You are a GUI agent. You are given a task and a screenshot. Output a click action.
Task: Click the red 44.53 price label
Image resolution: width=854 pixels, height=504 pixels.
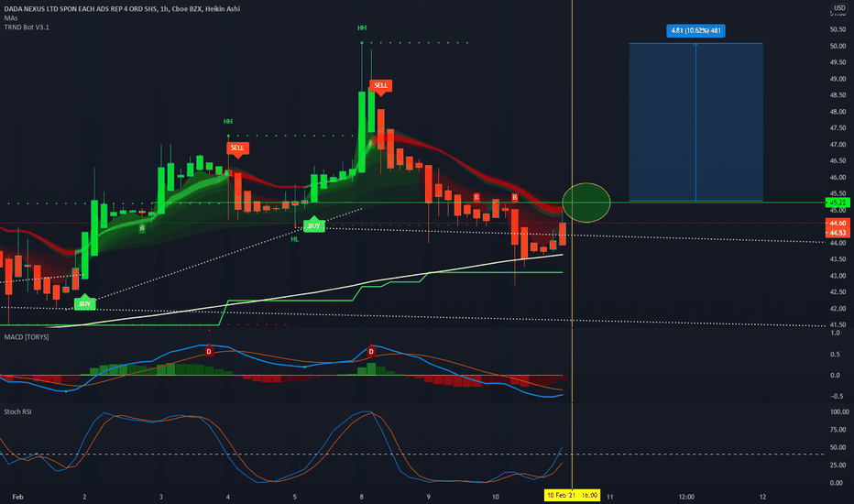click(x=838, y=233)
